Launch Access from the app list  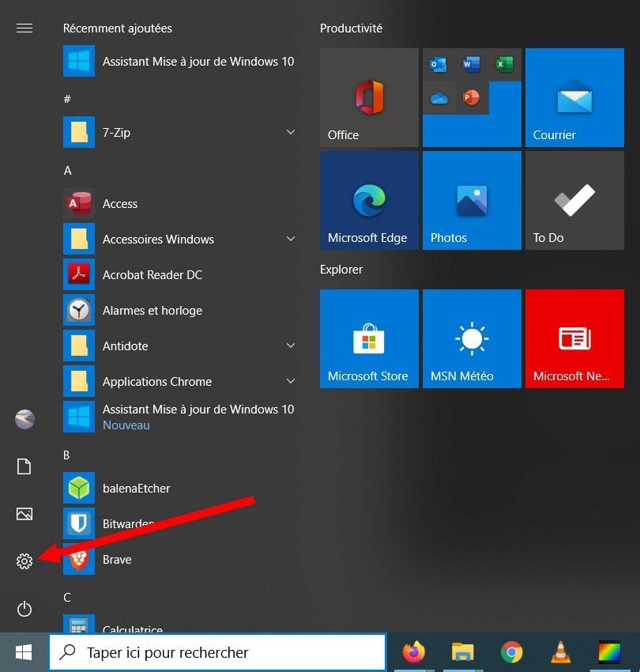(180, 203)
